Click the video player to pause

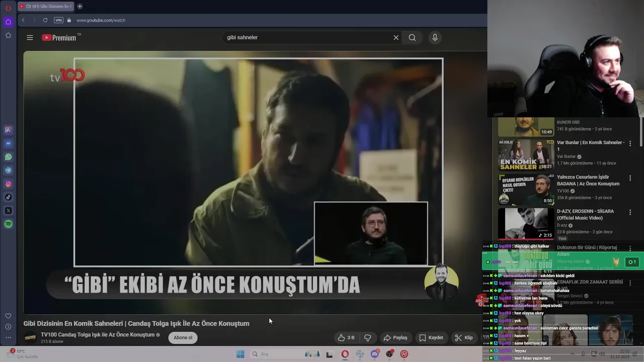pyautogui.click(x=255, y=183)
